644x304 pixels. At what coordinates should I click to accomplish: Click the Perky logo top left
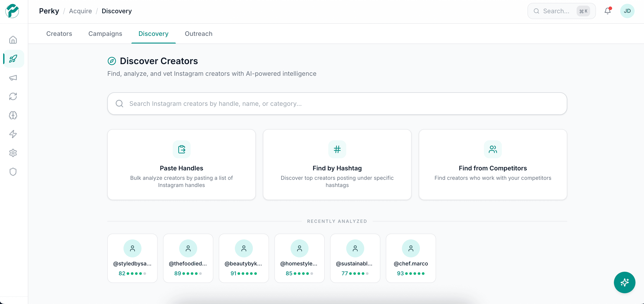coord(12,11)
